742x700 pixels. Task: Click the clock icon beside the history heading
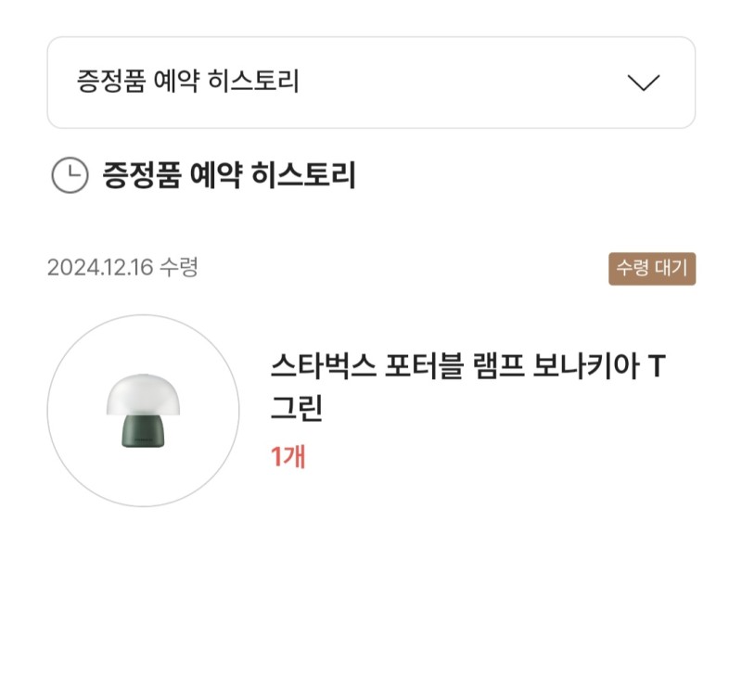point(70,175)
